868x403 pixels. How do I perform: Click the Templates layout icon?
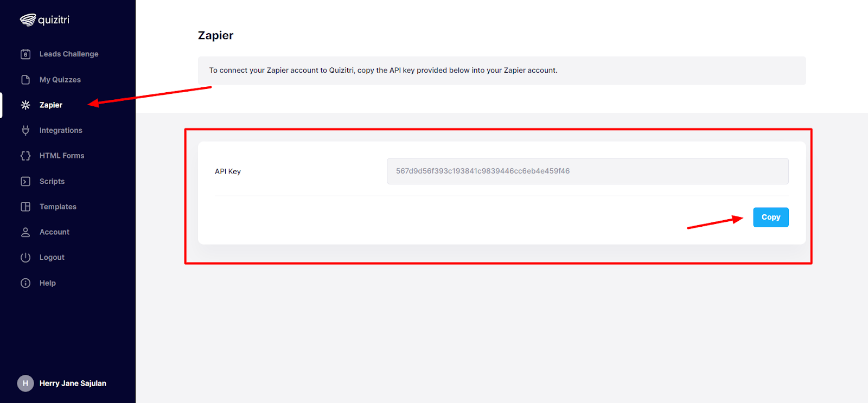tap(25, 207)
